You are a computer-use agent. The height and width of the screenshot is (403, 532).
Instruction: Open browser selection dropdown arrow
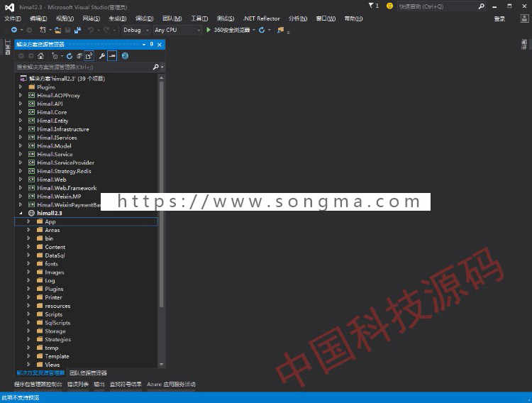tap(253, 31)
